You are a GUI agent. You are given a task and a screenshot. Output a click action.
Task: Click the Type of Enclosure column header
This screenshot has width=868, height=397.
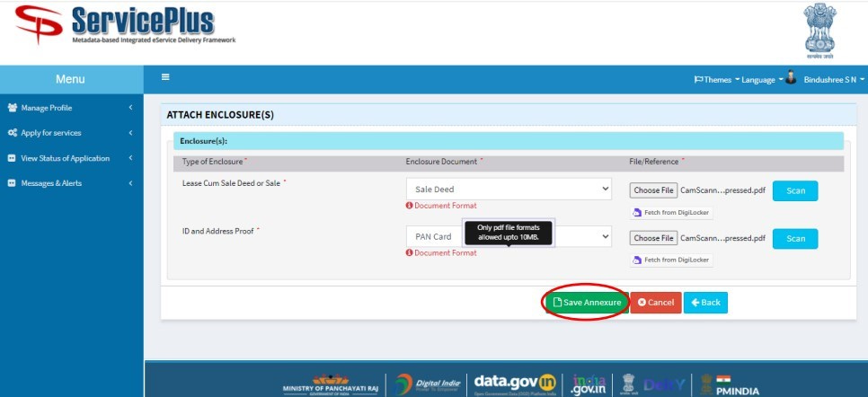213,162
